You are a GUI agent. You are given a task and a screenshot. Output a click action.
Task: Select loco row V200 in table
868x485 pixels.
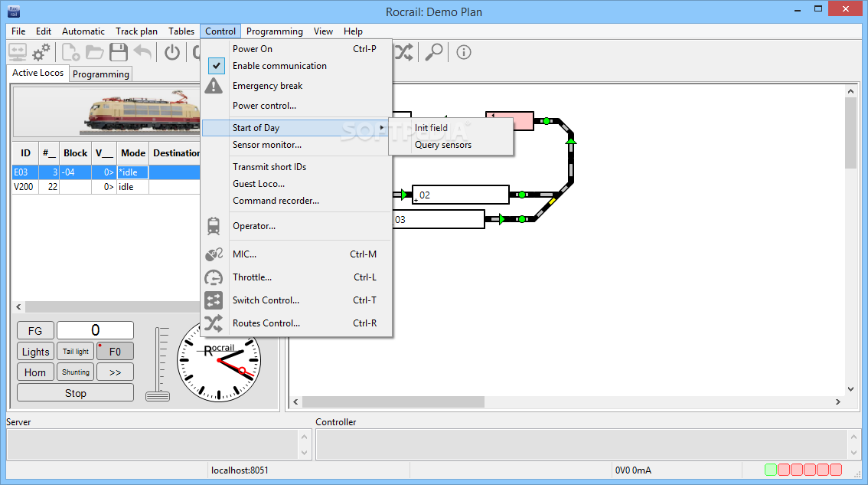point(106,187)
